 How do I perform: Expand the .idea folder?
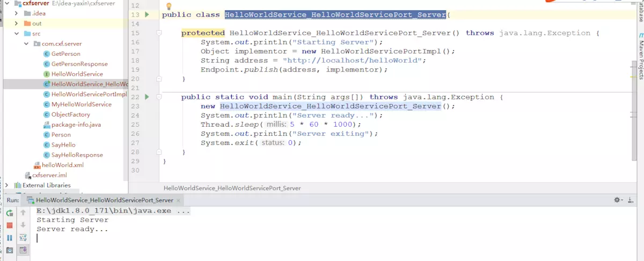click(x=16, y=13)
